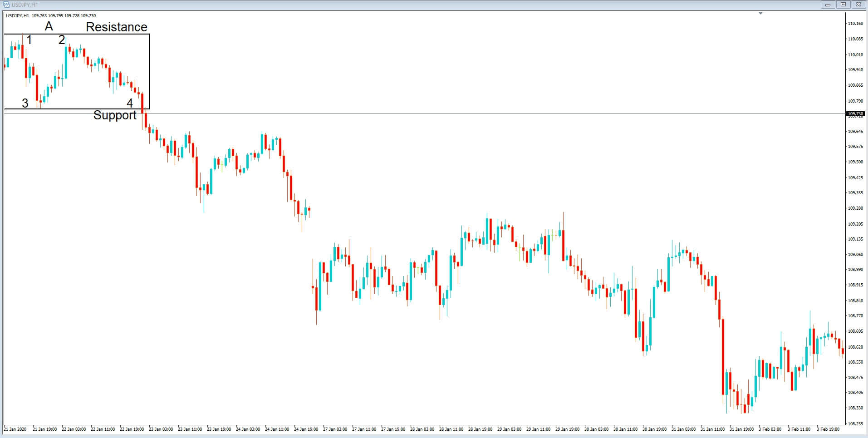This screenshot has width=868, height=438.
Task: Minimize the USDJPY,H1 chart window
Action: (828, 5)
